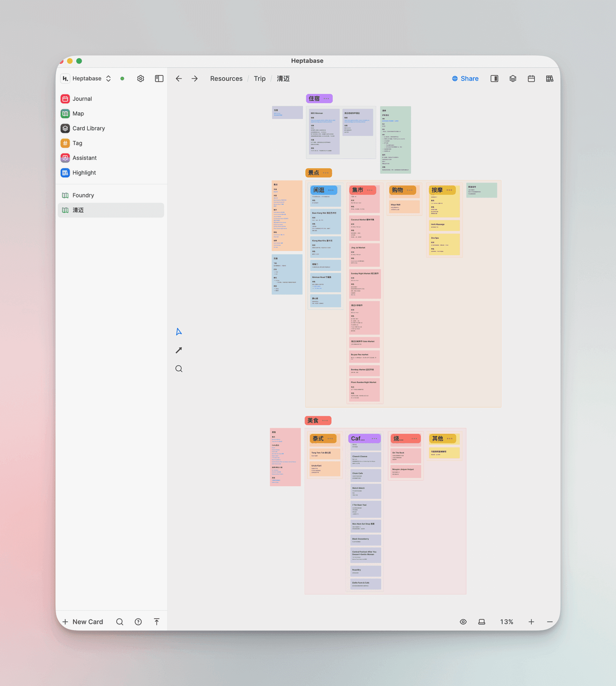616x686 pixels.
Task: Go to the Card Library
Action: 89,129
